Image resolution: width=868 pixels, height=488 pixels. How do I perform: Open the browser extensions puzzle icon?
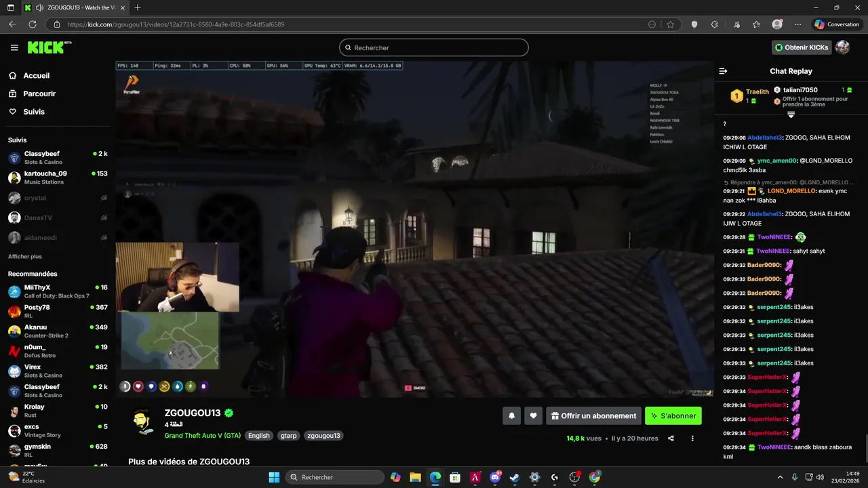(714, 24)
